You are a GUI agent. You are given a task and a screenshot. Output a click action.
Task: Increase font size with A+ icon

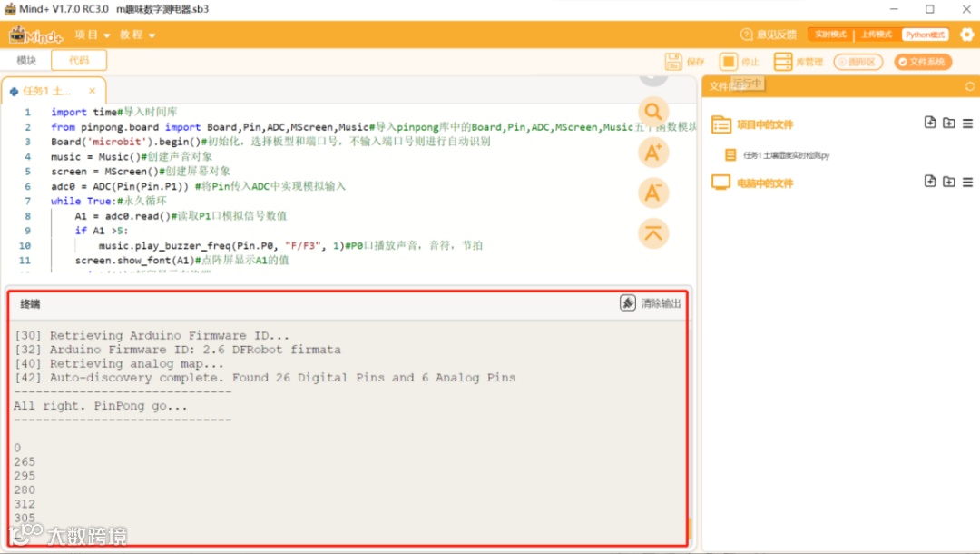[653, 153]
